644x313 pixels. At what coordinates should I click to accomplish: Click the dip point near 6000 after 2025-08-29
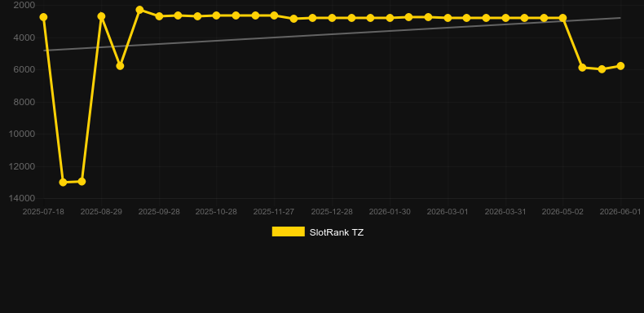coord(120,66)
